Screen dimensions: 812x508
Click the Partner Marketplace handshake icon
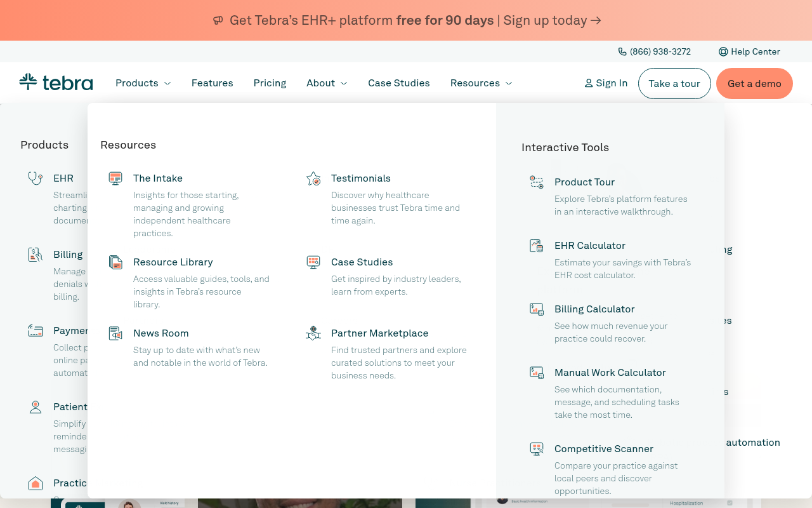tap(313, 333)
